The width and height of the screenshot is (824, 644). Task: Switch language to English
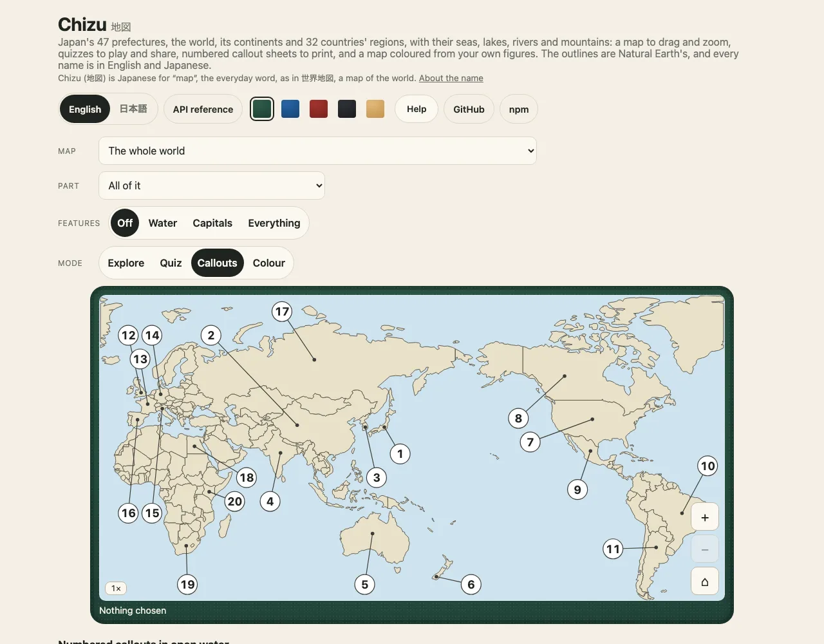click(85, 109)
